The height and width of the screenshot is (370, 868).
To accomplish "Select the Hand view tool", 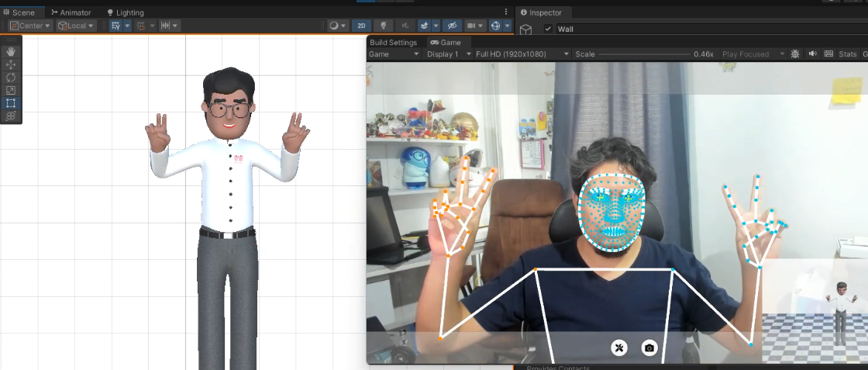I will coord(11,51).
